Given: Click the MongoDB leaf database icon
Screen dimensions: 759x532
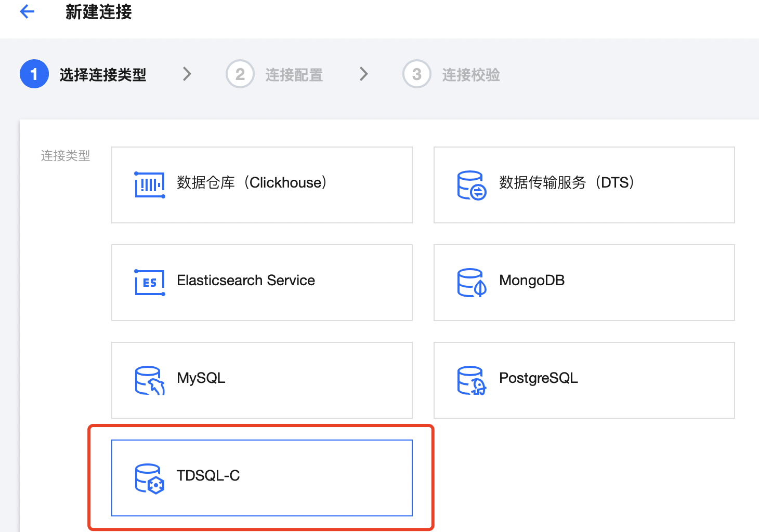Looking at the screenshot, I should coord(472,283).
